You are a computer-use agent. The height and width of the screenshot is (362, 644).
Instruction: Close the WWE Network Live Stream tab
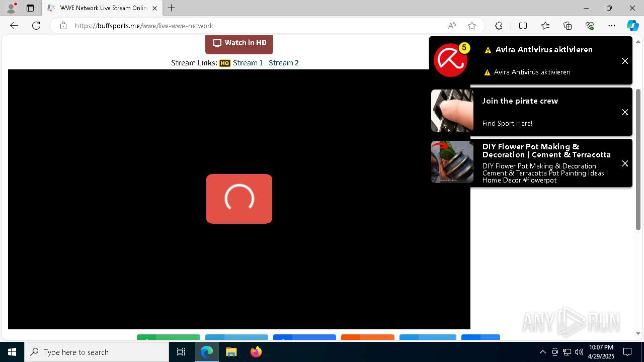click(x=154, y=8)
